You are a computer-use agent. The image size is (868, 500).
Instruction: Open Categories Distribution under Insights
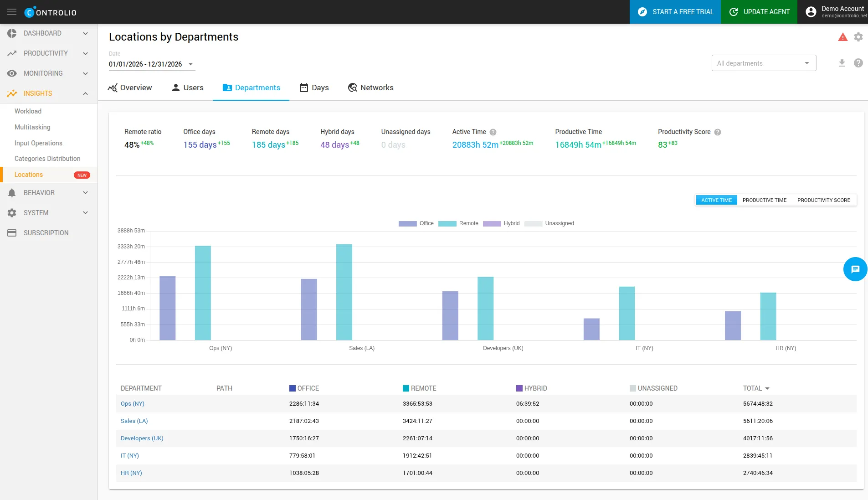(x=47, y=159)
